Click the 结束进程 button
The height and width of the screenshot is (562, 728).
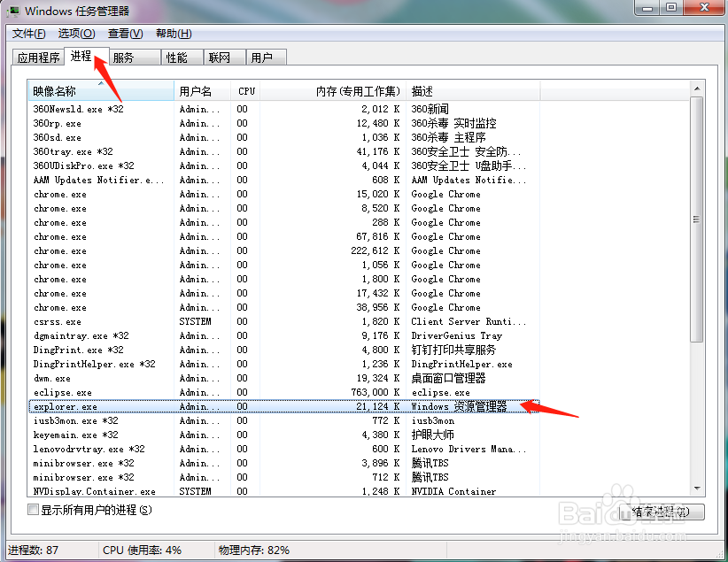pyautogui.click(x=662, y=512)
